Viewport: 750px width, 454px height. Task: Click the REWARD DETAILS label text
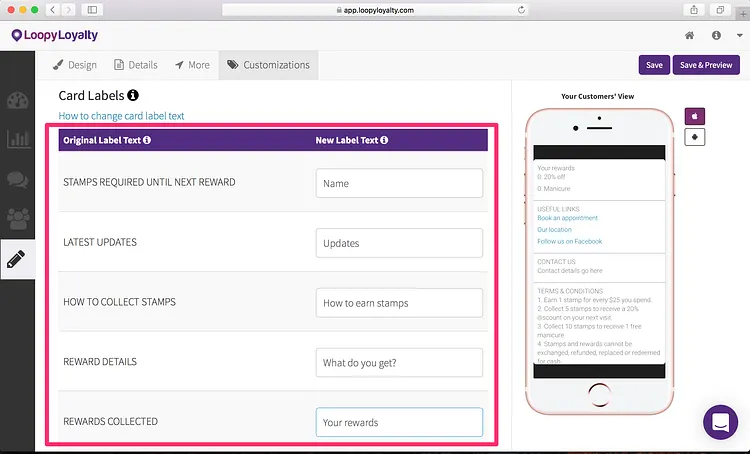[100, 362]
